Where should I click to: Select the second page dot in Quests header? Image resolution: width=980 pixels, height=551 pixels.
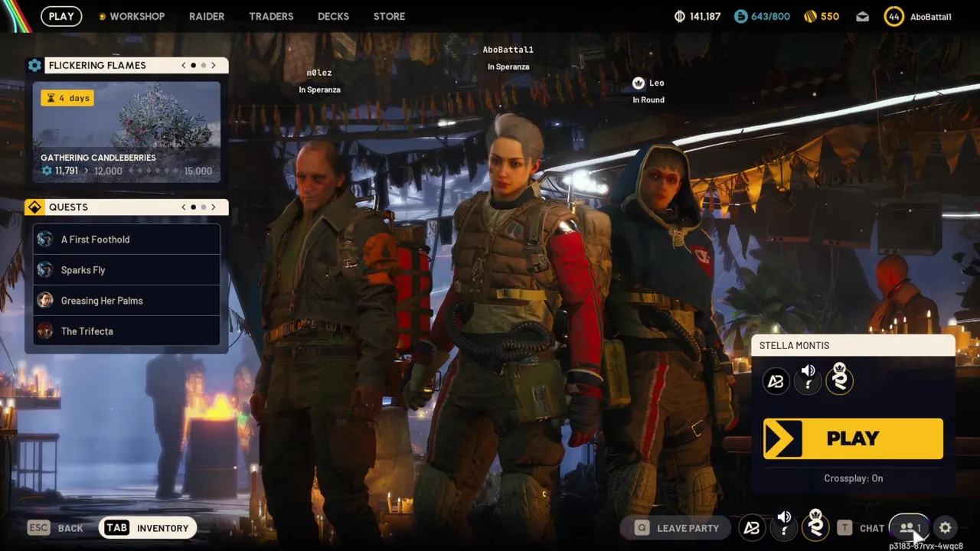tap(204, 207)
